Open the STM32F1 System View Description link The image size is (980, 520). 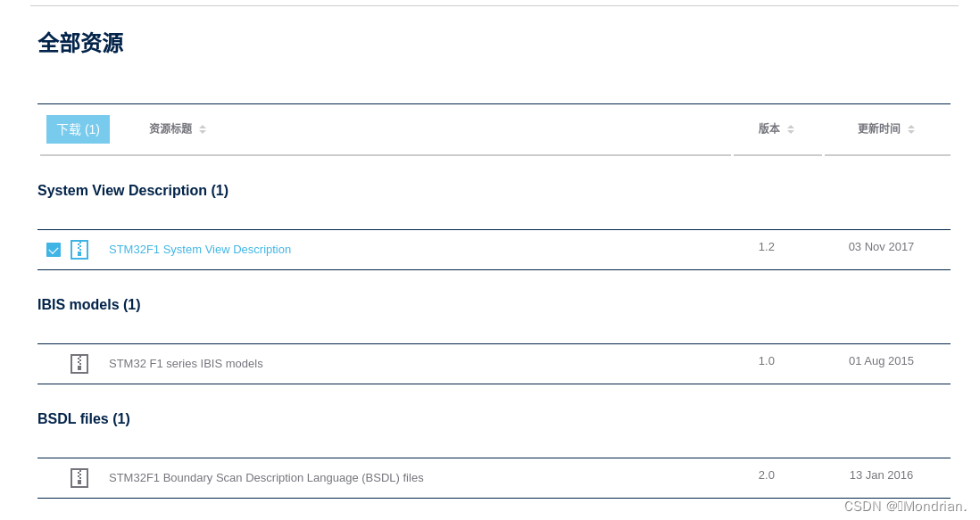coord(200,250)
